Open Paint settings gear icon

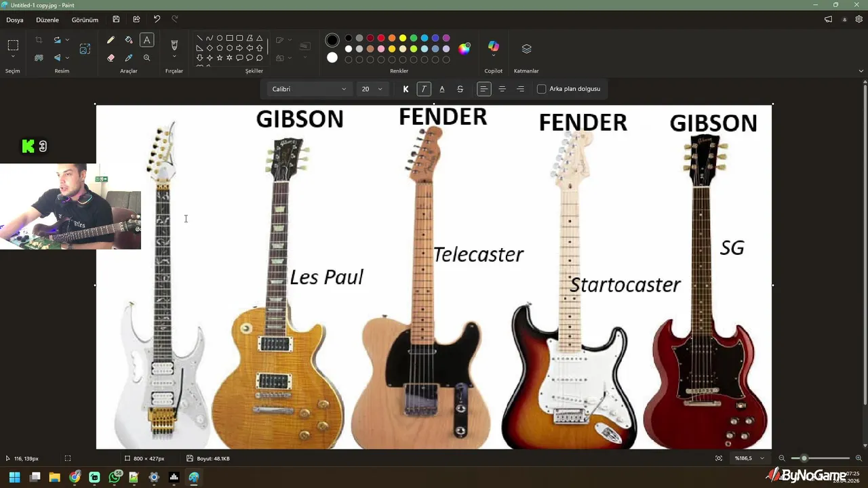pos(860,20)
